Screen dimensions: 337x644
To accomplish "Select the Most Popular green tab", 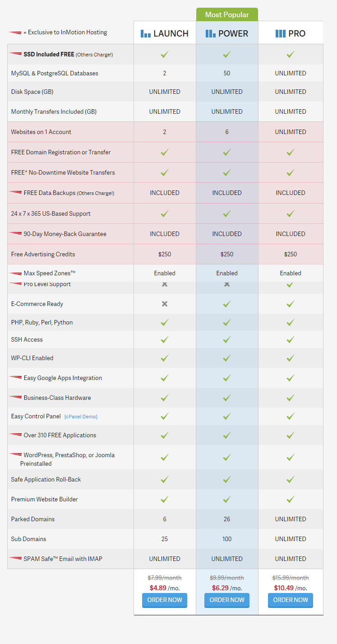I will [227, 14].
